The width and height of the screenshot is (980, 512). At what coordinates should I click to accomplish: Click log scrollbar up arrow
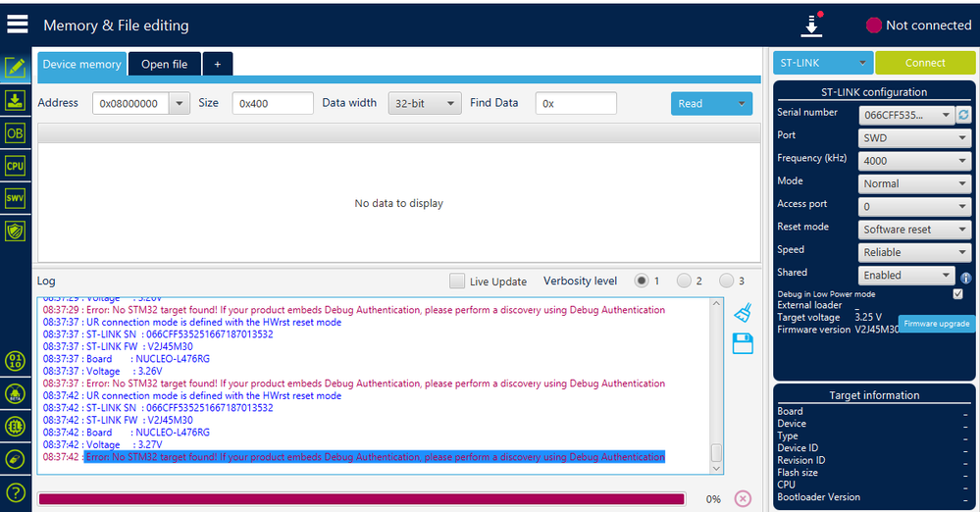coord(716,303)
